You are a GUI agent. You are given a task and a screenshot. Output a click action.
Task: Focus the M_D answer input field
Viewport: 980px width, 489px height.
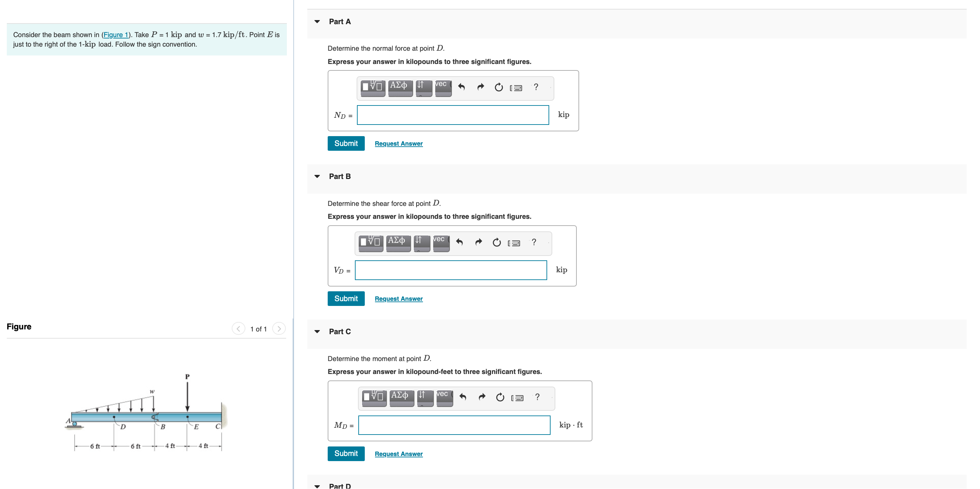coord(454,425)
